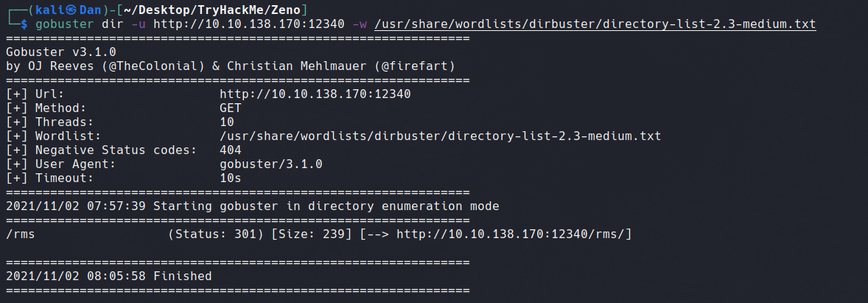Click the gobuster/3.1.0 user agent value
This screenshot has width=868, height=303.
(270, 164)
